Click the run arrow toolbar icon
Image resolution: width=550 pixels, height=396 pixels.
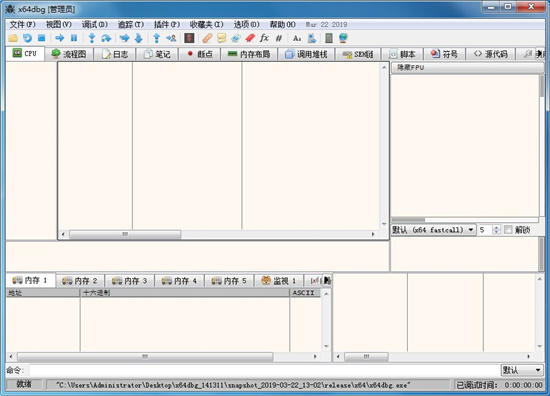[60, 38]
